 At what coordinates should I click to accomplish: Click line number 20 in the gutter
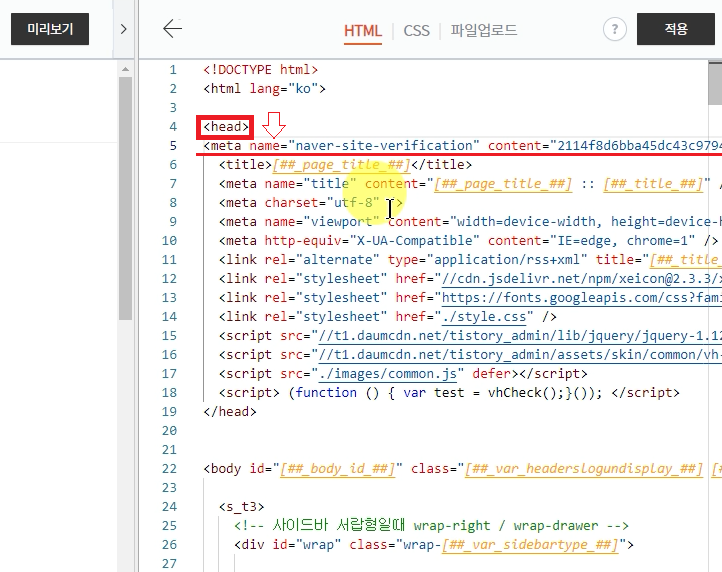click(169, 431)
